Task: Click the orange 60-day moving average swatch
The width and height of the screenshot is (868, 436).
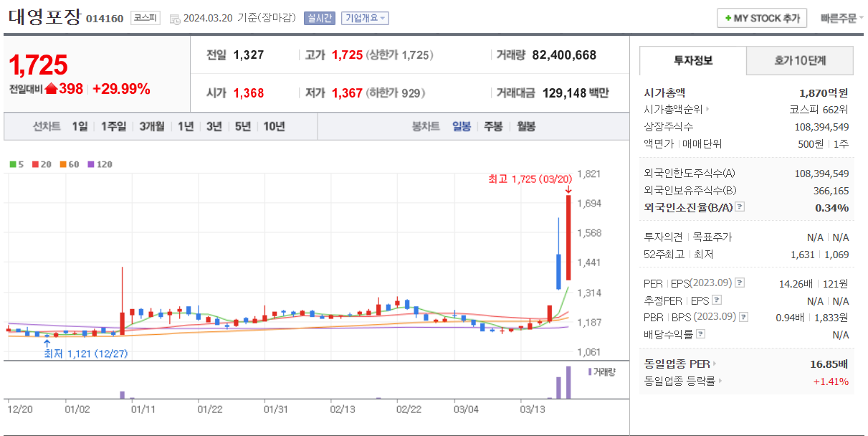Action: (63, 164)
